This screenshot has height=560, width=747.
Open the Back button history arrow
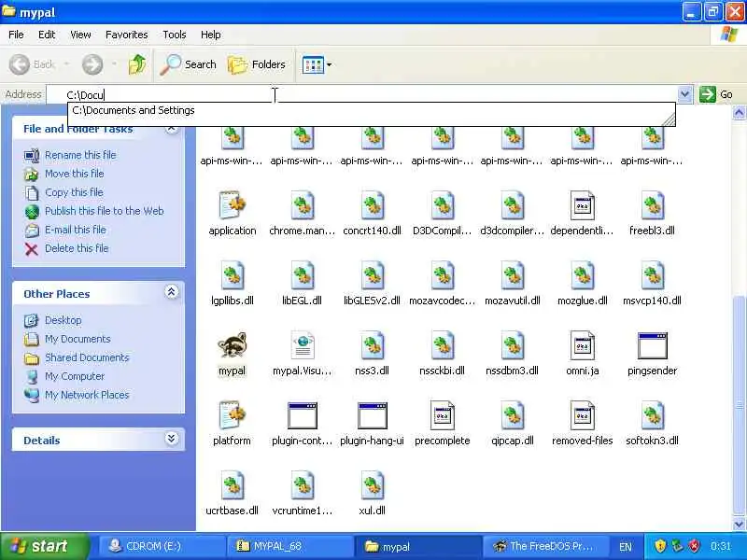click(x=66, y=64)
